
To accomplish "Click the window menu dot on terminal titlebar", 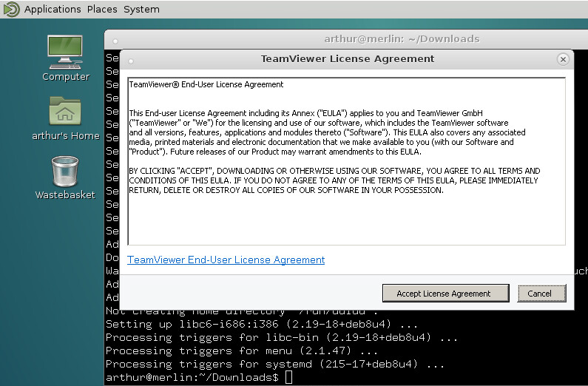I will pyautogui.click(x=115, y=41).
